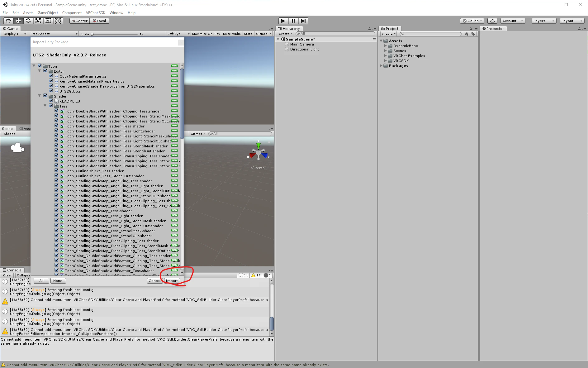Toggle Maximize On Play in Game view
588x368 pixels.
pos(206,34)
